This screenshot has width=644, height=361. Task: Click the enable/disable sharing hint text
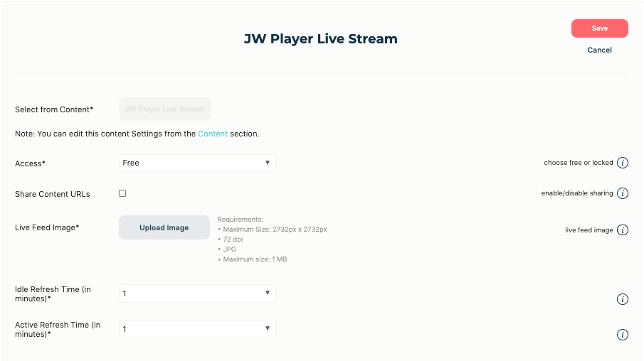click(x=577, y=193)
